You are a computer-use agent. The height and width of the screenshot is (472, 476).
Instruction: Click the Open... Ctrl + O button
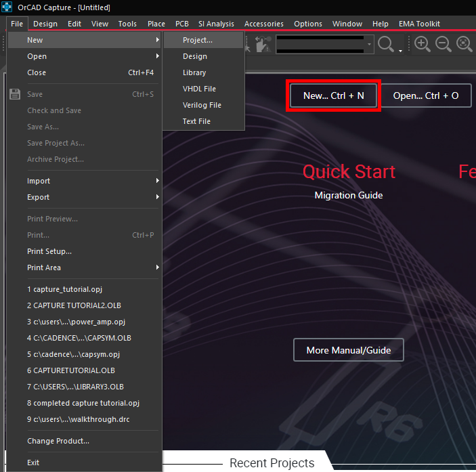click(426, 95)
